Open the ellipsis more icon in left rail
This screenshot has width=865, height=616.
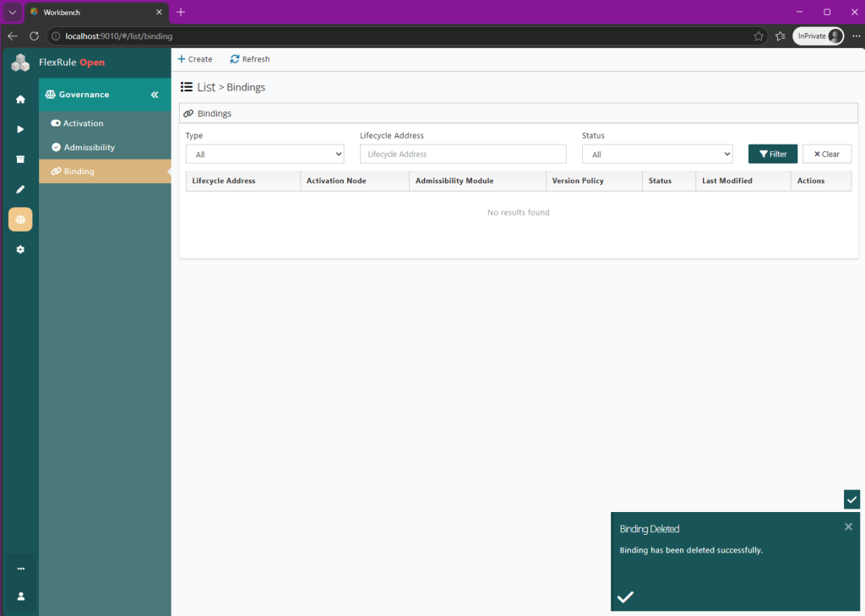(x=20, y=569)
